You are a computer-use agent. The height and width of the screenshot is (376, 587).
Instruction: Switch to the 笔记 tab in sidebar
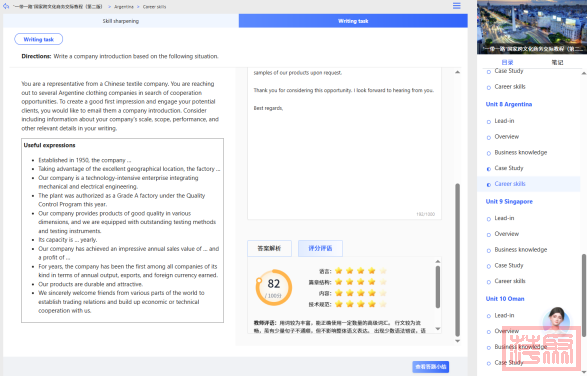coord(557,62)
